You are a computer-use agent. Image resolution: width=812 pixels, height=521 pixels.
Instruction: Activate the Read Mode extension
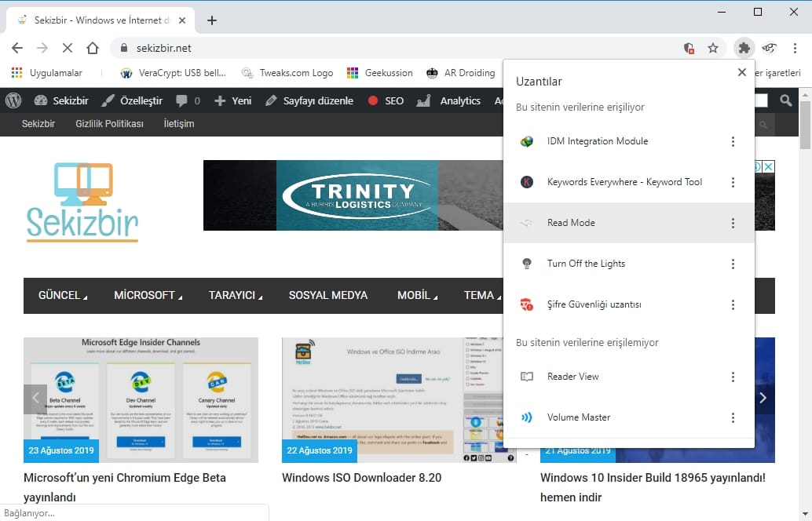point(629,223)
